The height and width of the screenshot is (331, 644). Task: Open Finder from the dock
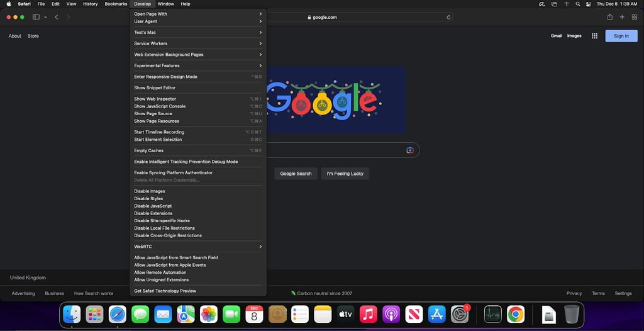coord(72,315)
